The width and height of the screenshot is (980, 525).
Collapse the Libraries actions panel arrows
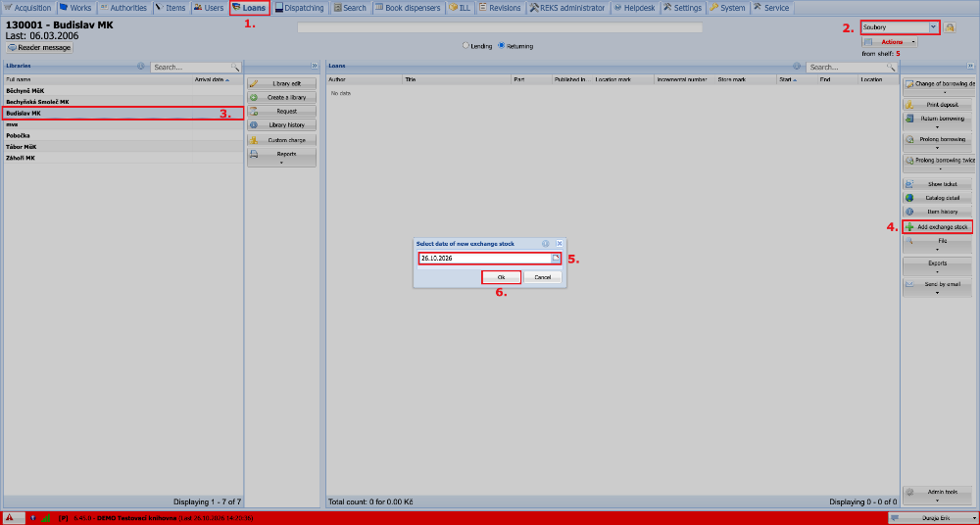[x=315, y=66]
